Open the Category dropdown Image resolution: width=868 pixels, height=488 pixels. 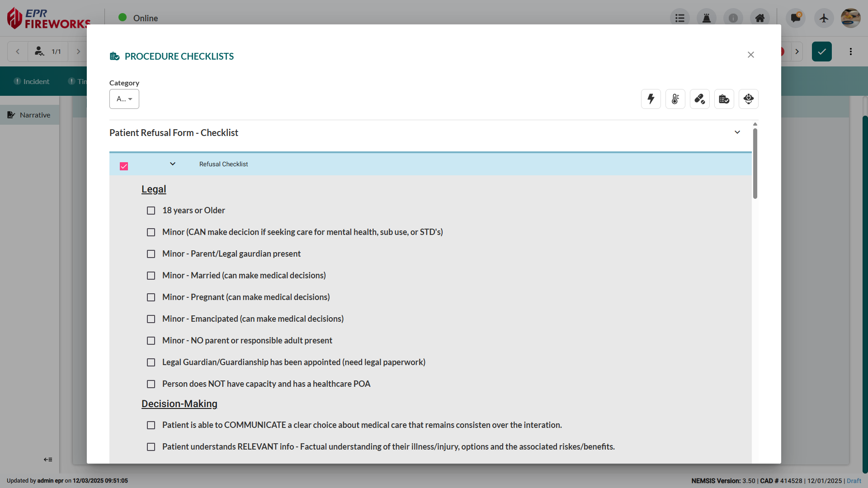coord(124,99)
